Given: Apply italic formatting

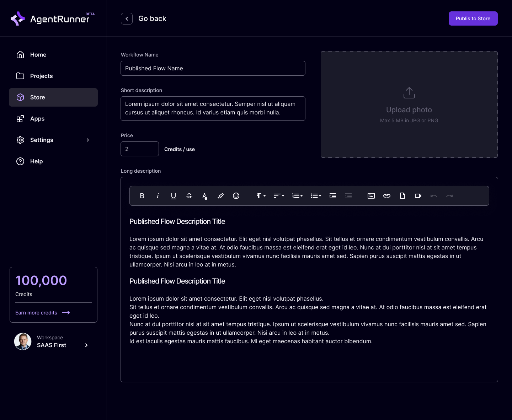Looking at the screenshot, I should point(158,196).
